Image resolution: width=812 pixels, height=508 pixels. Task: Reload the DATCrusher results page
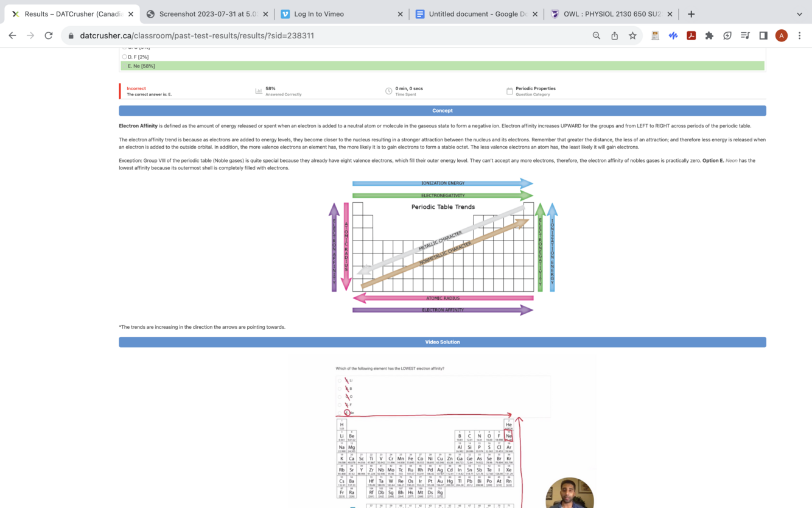click(x=49, y=35)
